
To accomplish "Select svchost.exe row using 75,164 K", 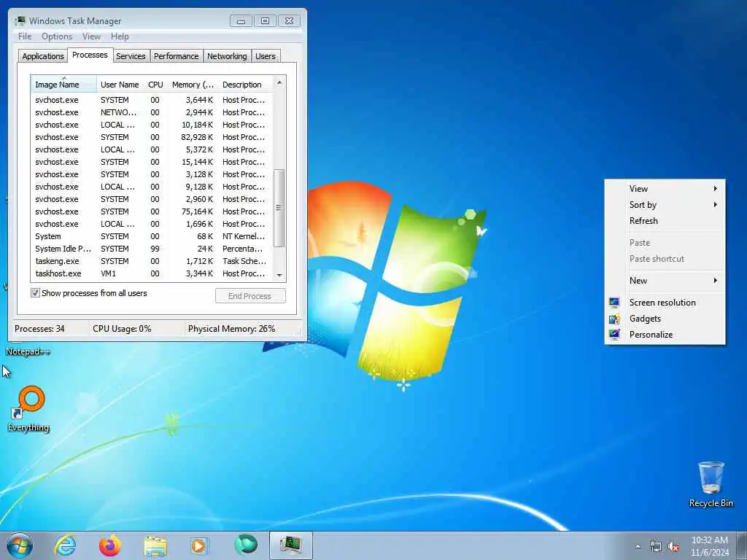I will [152, 211].
